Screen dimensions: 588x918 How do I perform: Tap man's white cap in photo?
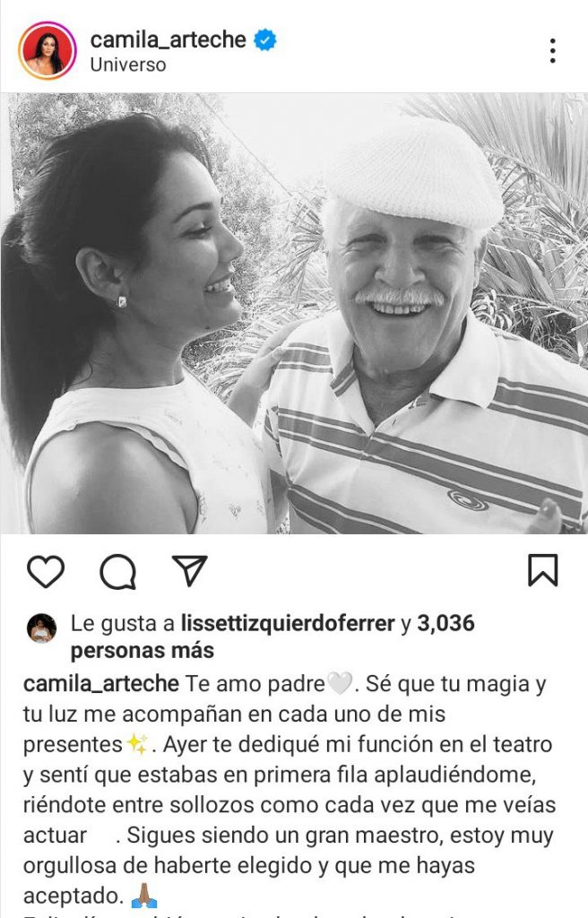[x=415, y=173]
